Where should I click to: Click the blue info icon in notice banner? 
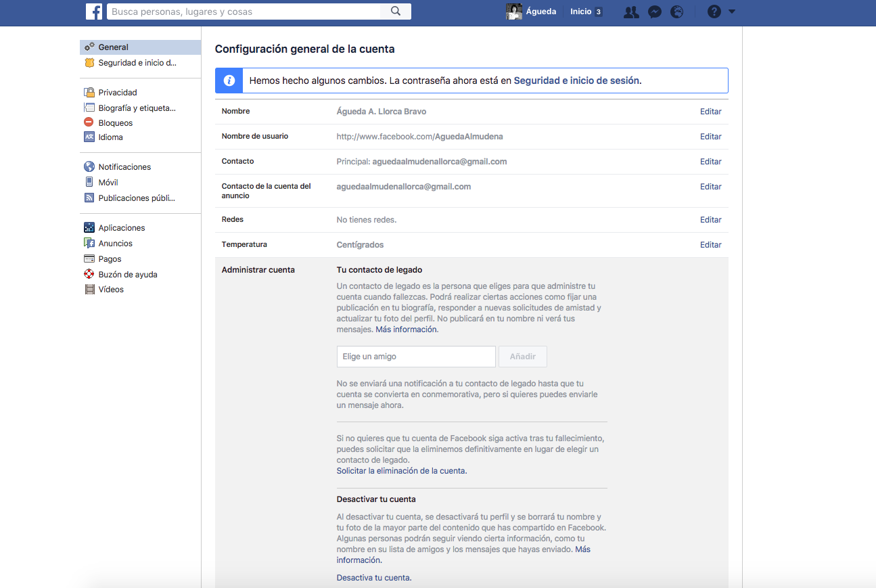coord(229,81)
